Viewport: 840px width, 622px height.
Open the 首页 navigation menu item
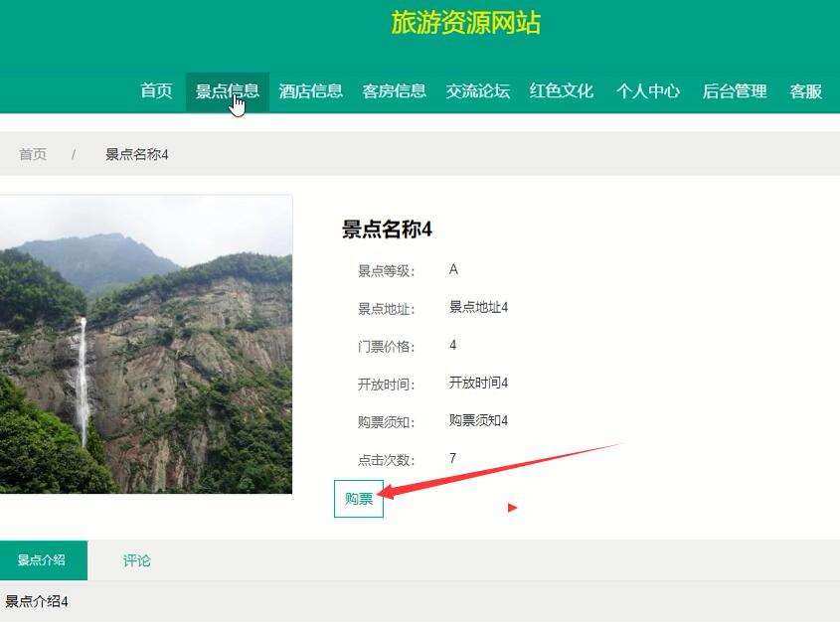click(156, 91)
